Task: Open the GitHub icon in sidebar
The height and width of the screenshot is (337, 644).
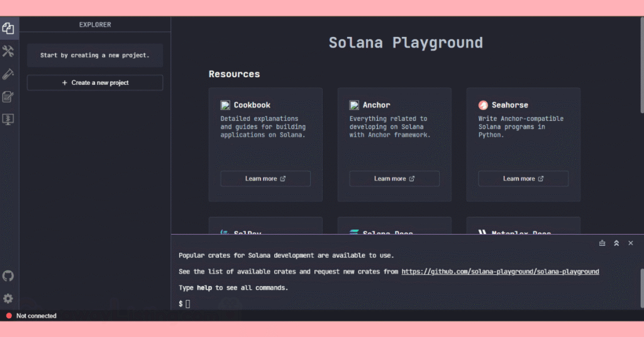Action: tap(8, 276)
